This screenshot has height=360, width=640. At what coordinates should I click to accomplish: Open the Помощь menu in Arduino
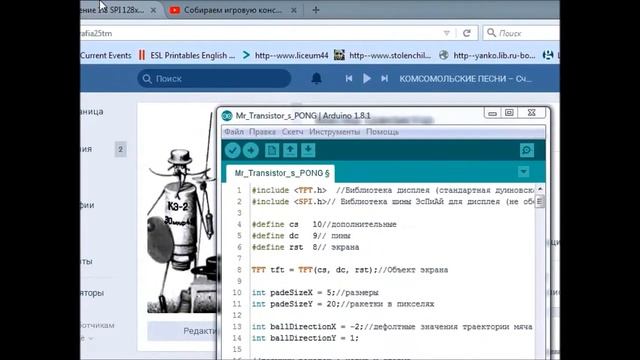click(382, 132)
